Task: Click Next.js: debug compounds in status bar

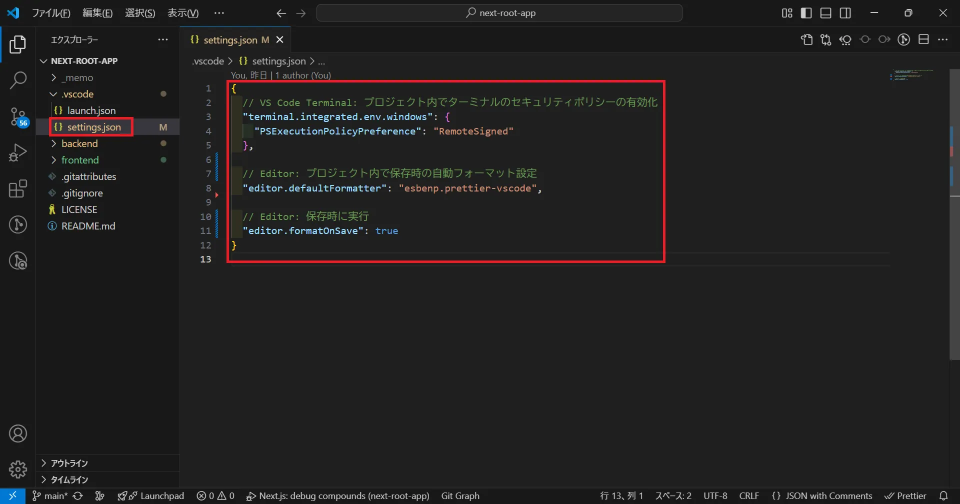Action: click(x=338, y=496)
